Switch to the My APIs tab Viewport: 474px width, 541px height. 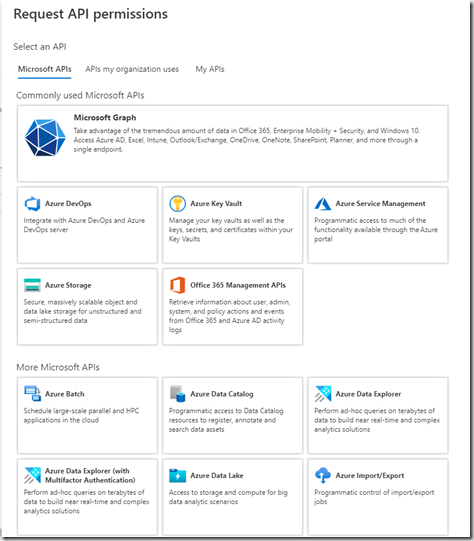pyautogui.click(x=210, y=69)
